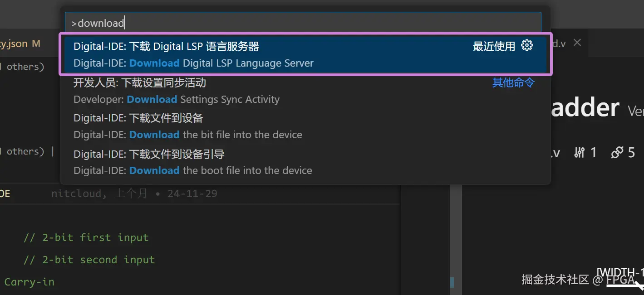Click the '2-bit first input' comment line
Image resolution: width=644 pixels, height=295 pixels.
pos(86,237)
